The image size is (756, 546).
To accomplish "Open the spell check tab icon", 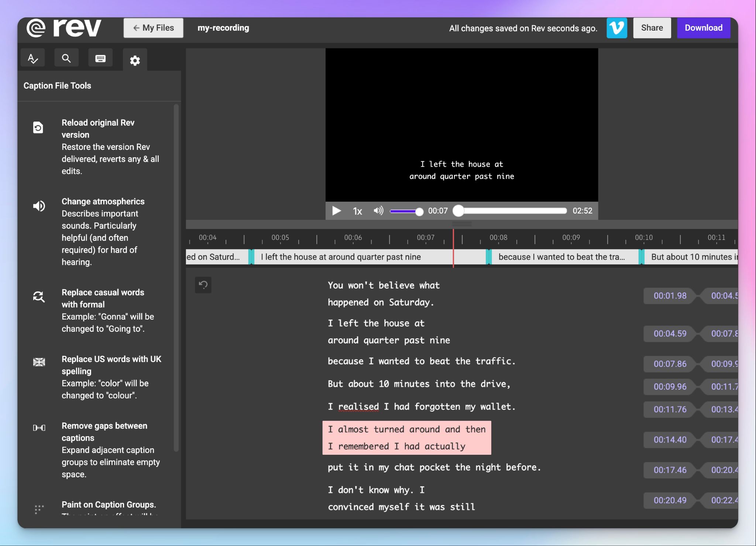I will coord(33,58).
